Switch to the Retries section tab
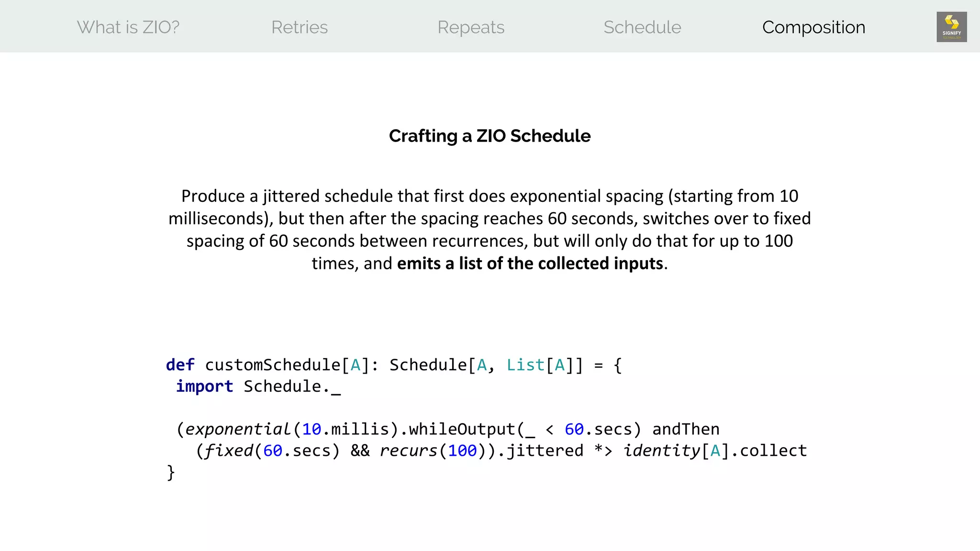 [x=300, y=27]
